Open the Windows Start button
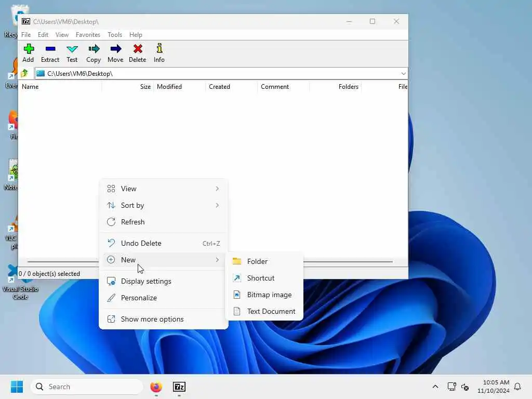Viewport: 532px width, 399px height. coord(17,387)
